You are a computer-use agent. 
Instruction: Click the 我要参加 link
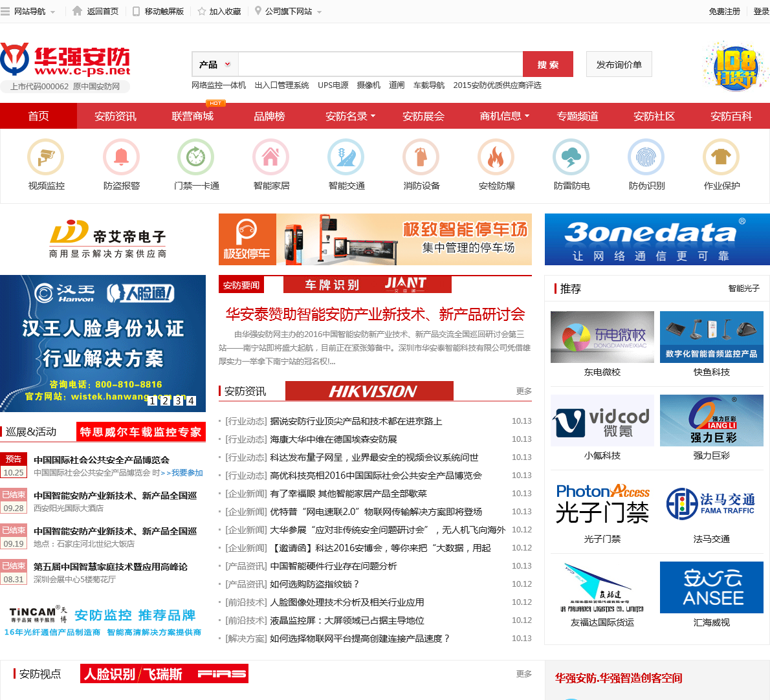coord(187,472)
